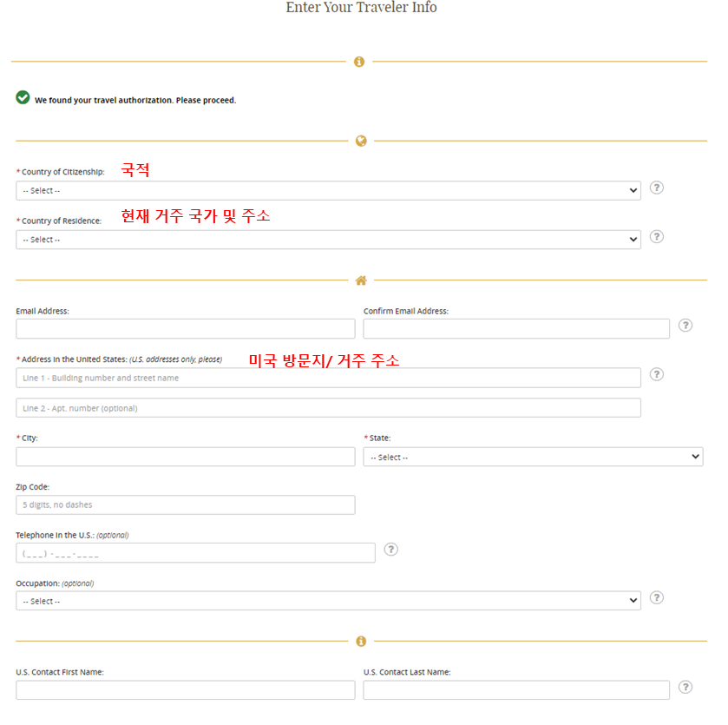
Task: Click the U.S. Contact Last Name field
Action: pyautogui.click(x=516, y=690)
